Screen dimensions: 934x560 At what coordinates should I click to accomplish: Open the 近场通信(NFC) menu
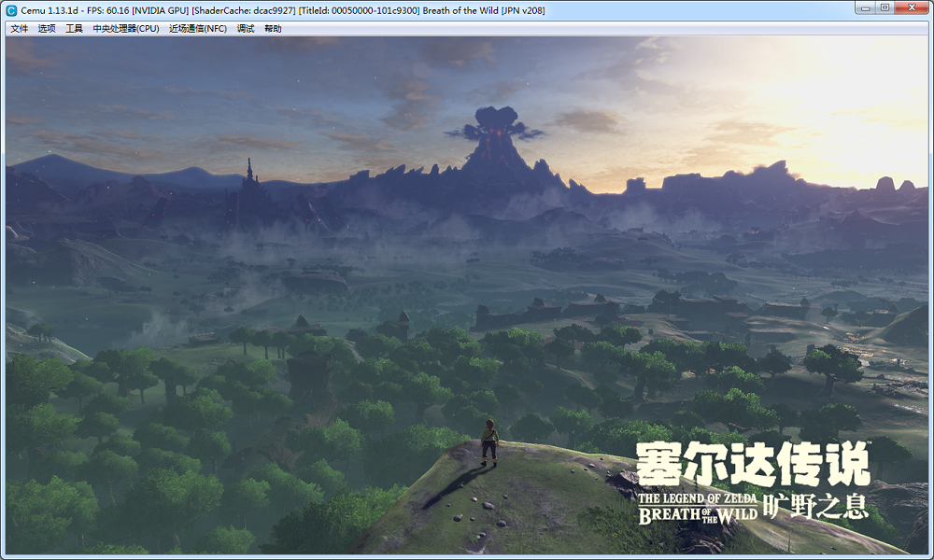[x=198, y=28]
